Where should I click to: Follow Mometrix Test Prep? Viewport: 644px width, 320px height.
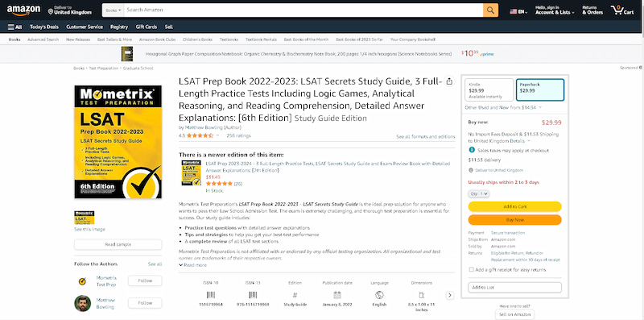[145, 281]
